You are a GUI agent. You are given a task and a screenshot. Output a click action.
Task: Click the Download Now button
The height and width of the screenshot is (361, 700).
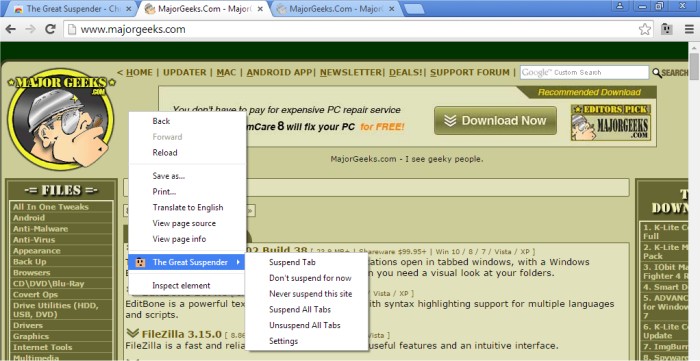[496, 120]
